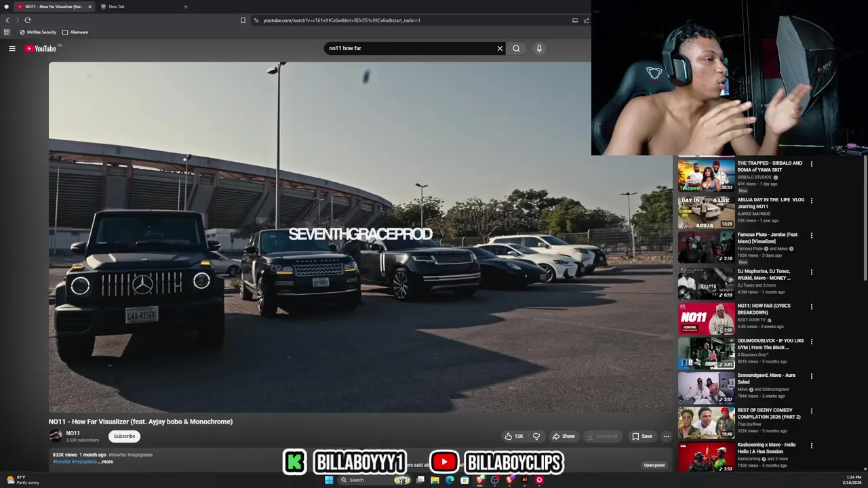Open options menu for HOW FAR LYRICS BREAKDOWN
The width and height of the screenshot is (868, 488).
811,306
